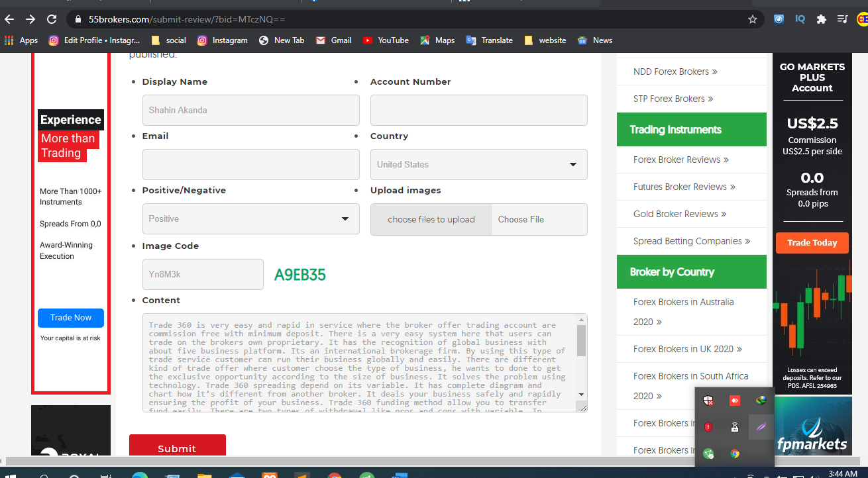This screenshot has width=868, height=478.
Task: Open the Apps grid shortcut
Action: pyautogui.click(x=21, y=40)
